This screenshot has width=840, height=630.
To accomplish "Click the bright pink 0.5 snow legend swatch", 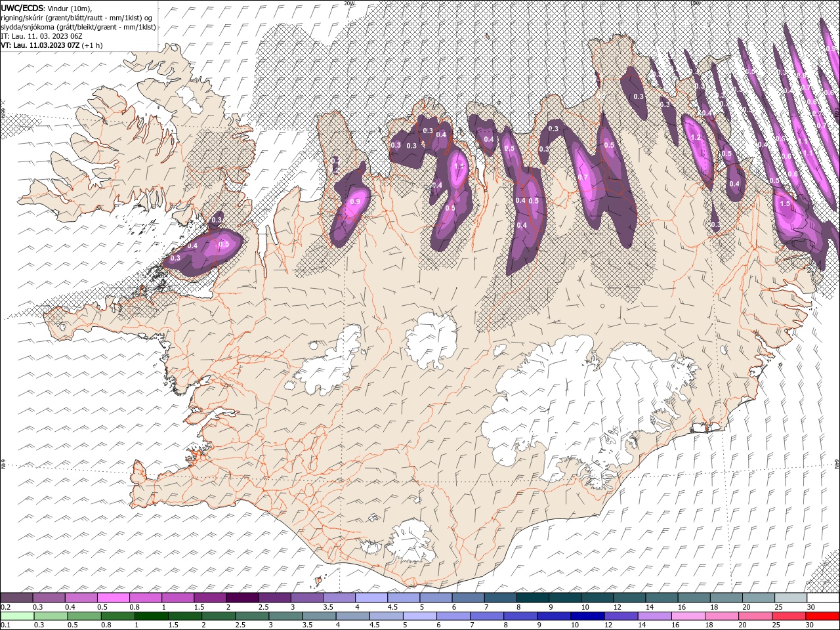I will [x=114, y=598].
